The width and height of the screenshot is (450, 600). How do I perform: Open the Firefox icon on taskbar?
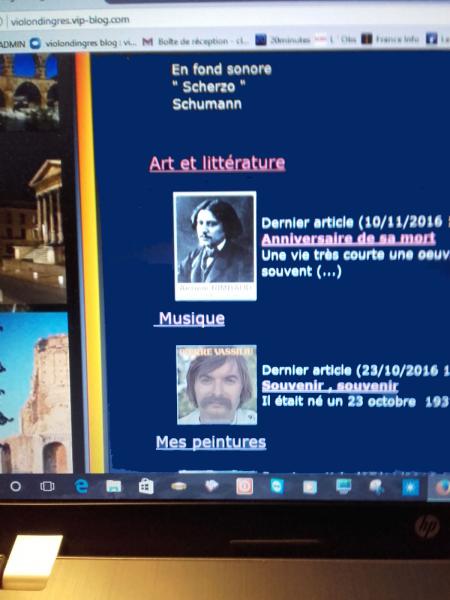(442, 488)
